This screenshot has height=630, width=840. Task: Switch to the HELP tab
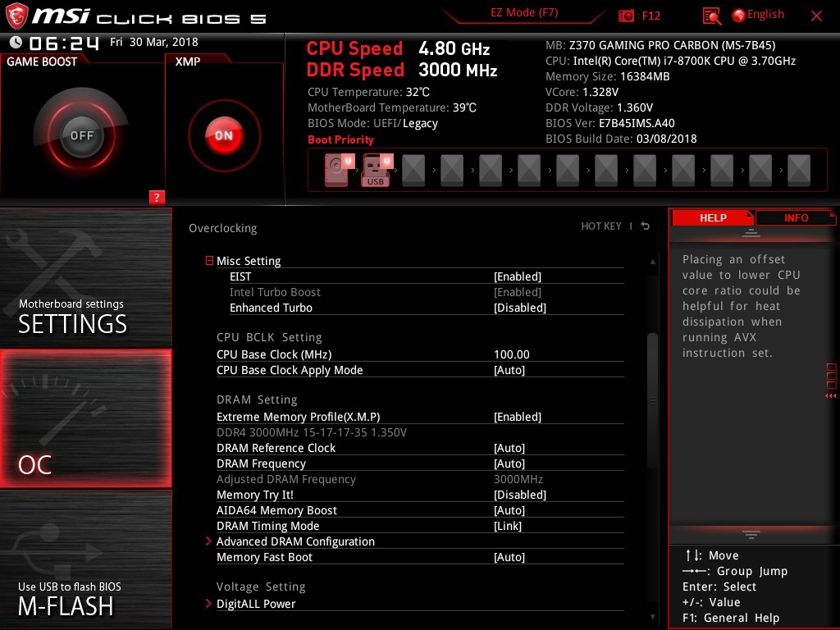click(x=713, y=218)
